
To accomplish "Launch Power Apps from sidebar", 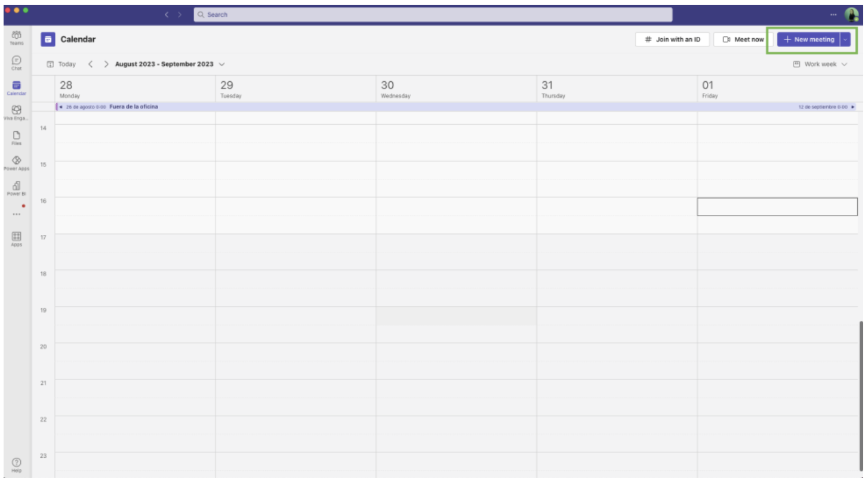I will [x=16, y=162].
